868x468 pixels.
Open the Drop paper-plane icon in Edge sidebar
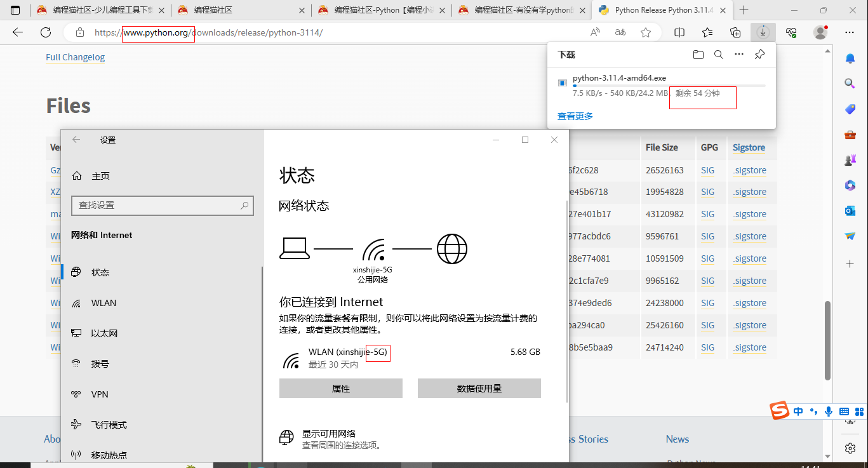pyautogui.click(x=850, y=236)
